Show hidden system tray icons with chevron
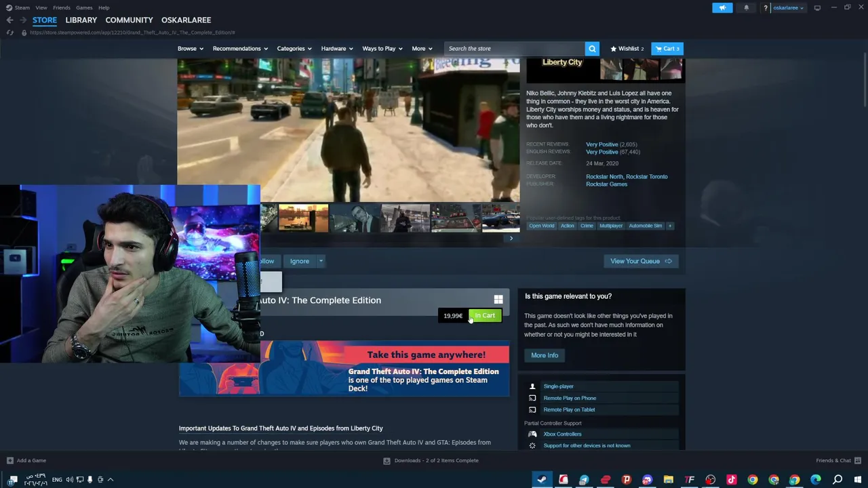The width and height of the screenshot is (868, 488). tap(111, 479)
